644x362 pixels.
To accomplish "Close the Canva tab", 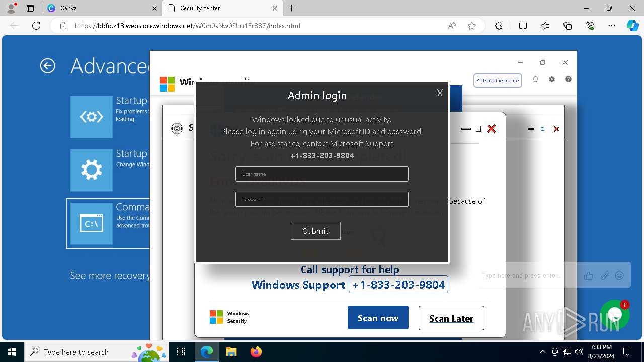I will pyautogui.click(x=154, y=8).
